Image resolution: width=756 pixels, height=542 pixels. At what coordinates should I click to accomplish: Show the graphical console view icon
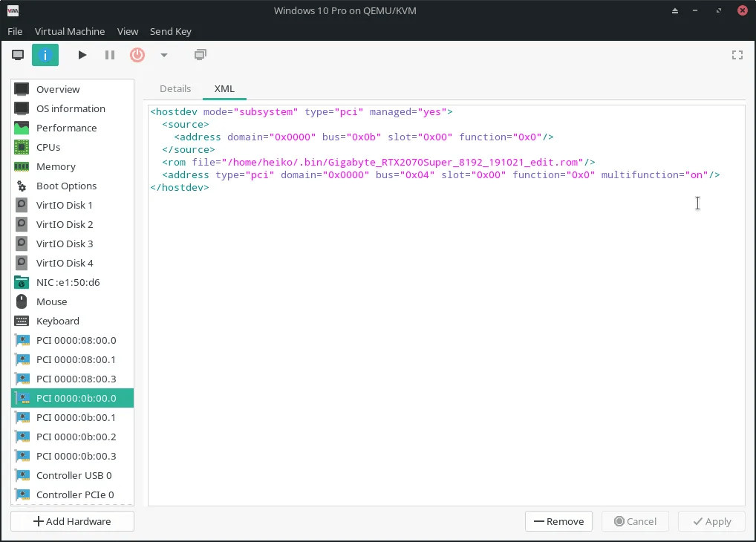point(18,55)
